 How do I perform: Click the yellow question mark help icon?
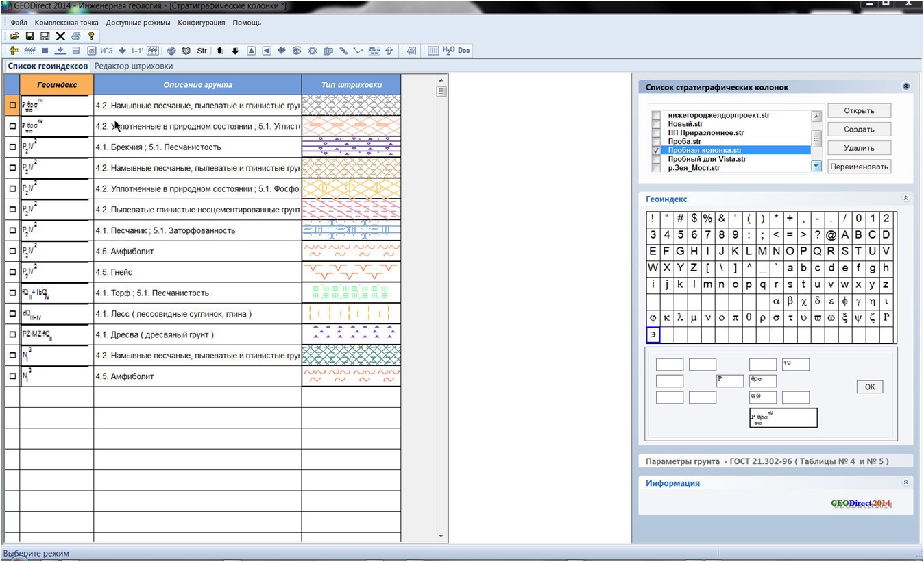(91, 36)
